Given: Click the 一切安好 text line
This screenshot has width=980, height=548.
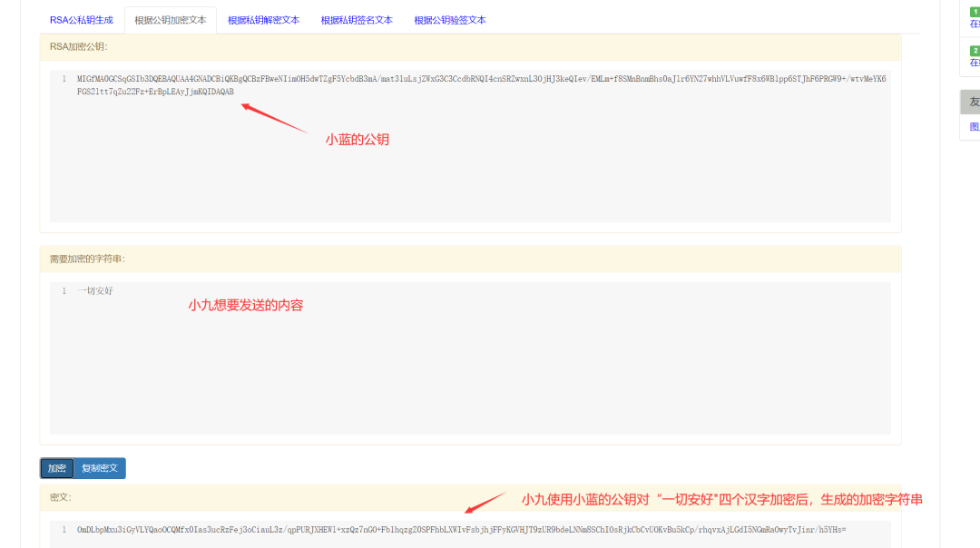Looking at the screenshot, I should tap(95, 290).
